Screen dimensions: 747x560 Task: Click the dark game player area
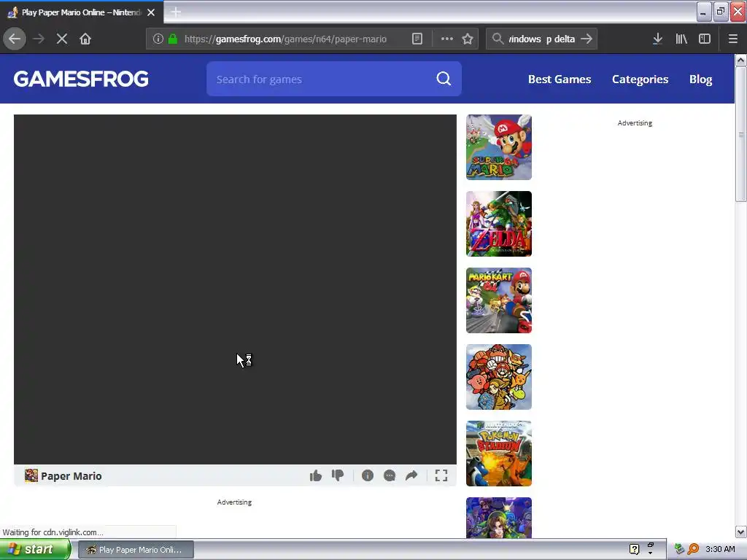(x=235, y=289)
